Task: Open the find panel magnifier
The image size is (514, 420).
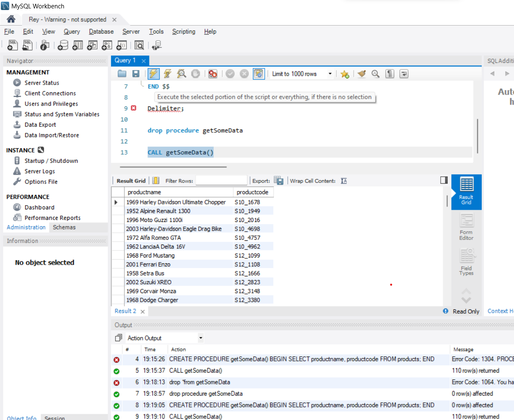Action: coord(375,74)
